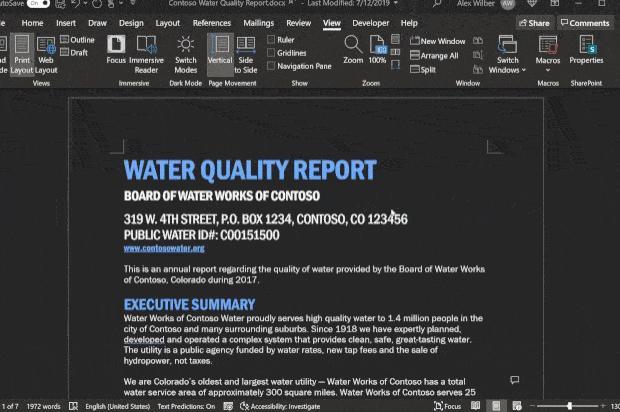
Task: Open the Immersive Reader view
Action: tap(146, 52)
